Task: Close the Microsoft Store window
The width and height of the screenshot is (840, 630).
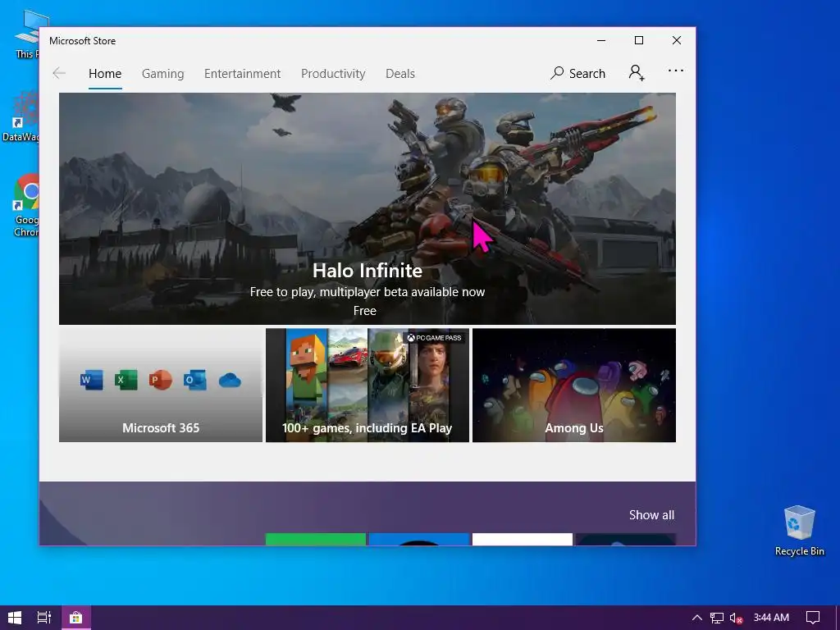Action: point(677,41)
